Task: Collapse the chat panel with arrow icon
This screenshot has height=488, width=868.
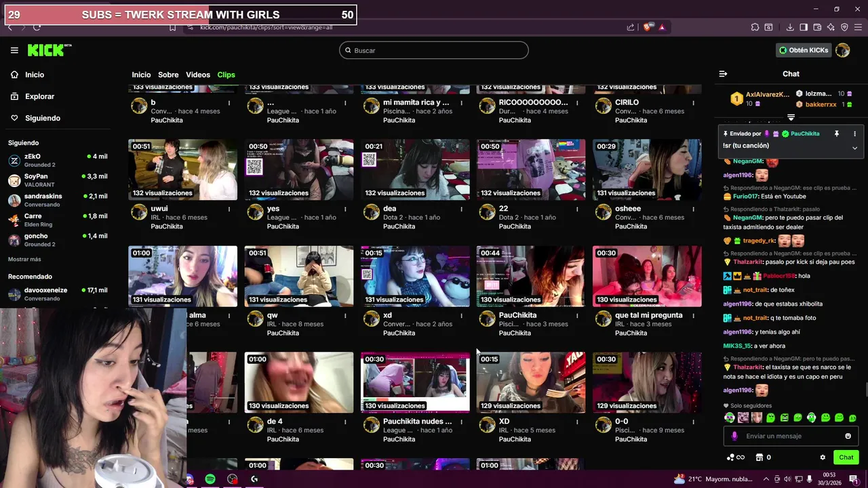Action: (x=723, y=74)
